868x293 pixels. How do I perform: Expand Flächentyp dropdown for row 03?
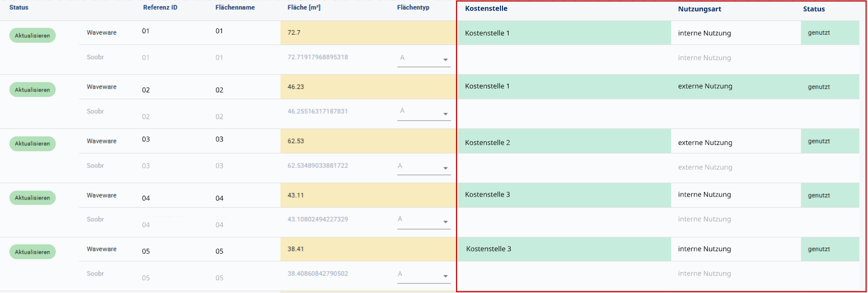point(424,167)
